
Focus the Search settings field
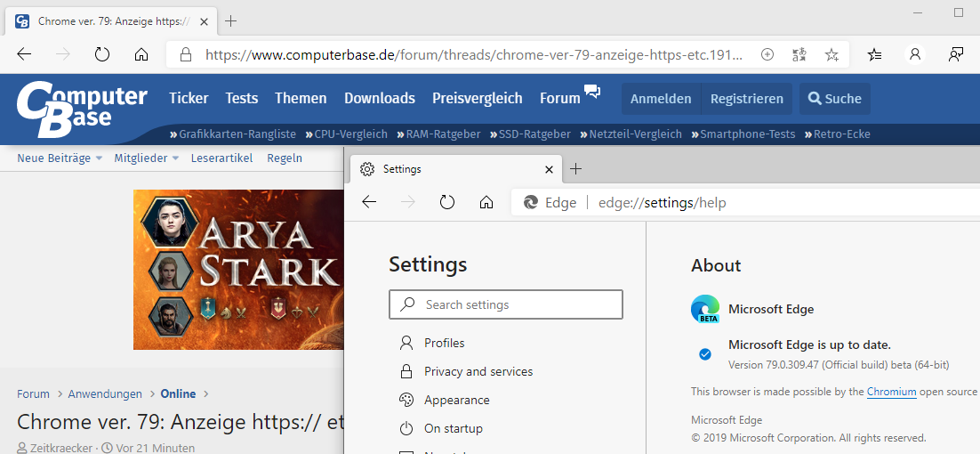click(x=506, y=304)
